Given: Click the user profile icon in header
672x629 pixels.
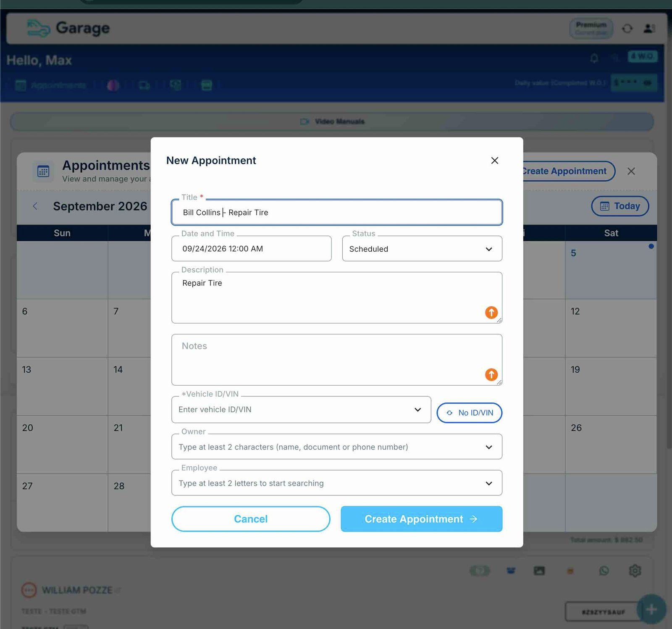Looking at the screenshot, I should pyautogui.click(x=649, y=28).
